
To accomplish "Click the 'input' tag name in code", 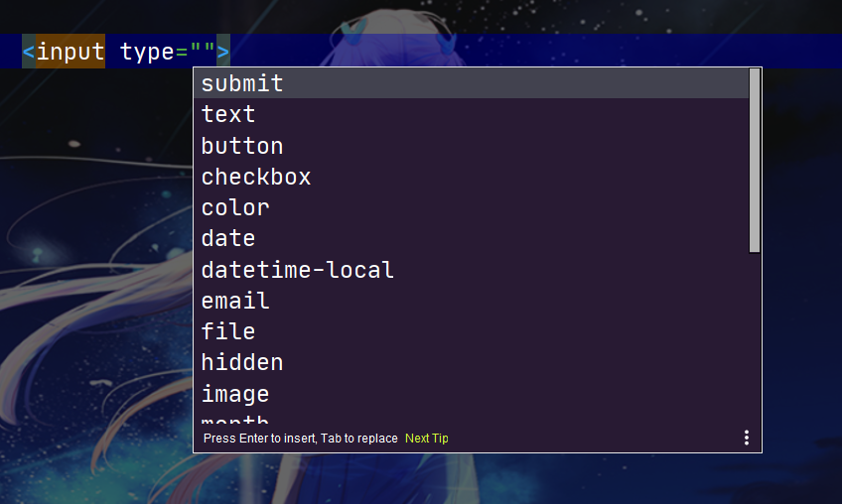I will [70, 52].
